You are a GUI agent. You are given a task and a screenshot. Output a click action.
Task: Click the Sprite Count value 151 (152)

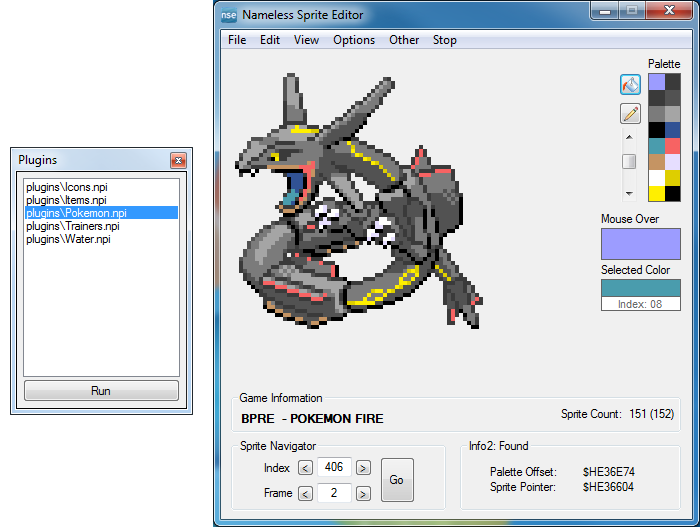652,414
